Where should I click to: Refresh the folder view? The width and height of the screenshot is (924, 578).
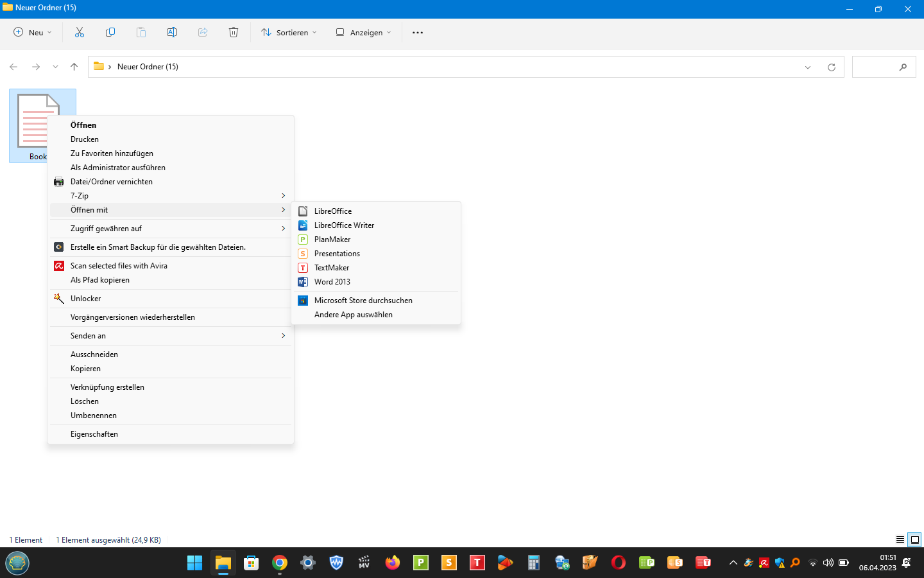[832, 67]
